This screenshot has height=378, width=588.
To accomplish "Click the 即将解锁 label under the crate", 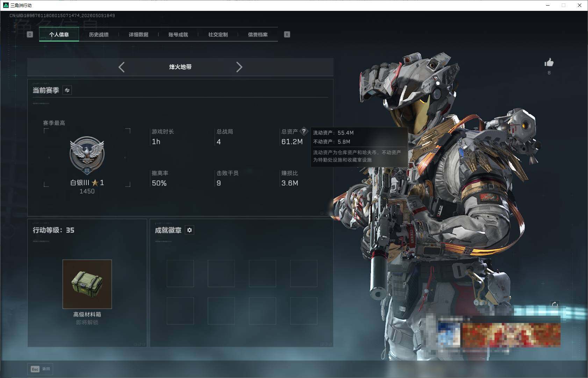I will (87, 322).
